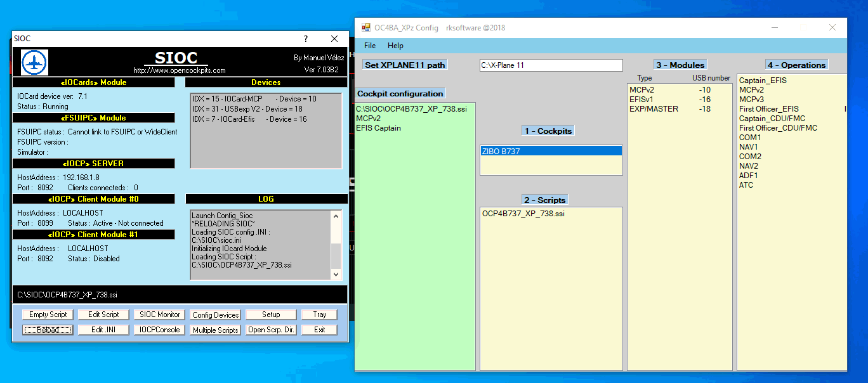Click the question mark help icon in SIOC

[305, 39]
